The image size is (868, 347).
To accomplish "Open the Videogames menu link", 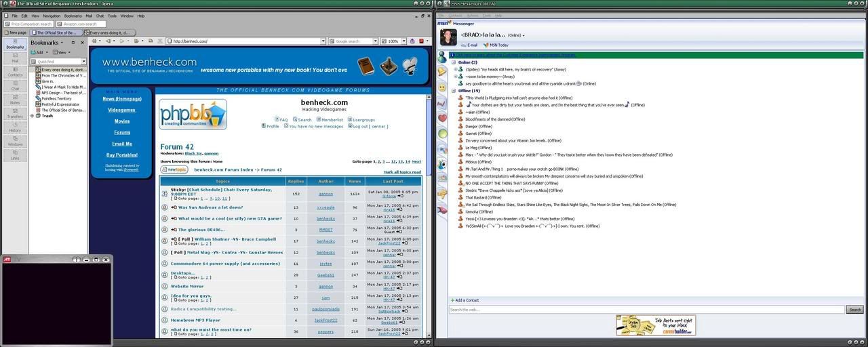I will pos(122,110).
